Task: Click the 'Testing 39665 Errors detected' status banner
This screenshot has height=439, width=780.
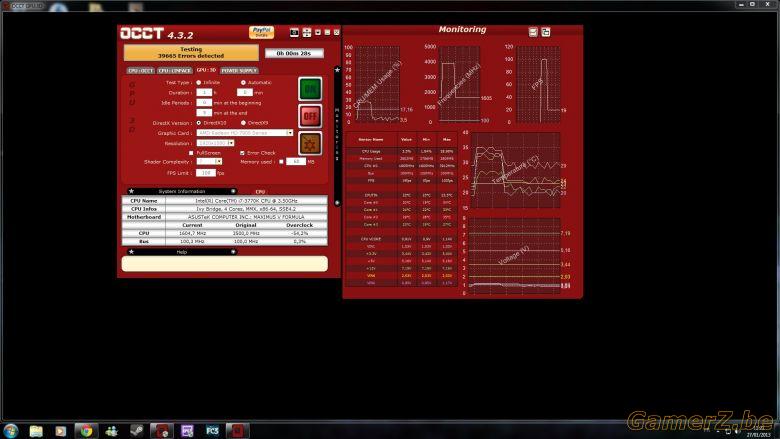Action: pyautogui.click(x=191, y=53)
